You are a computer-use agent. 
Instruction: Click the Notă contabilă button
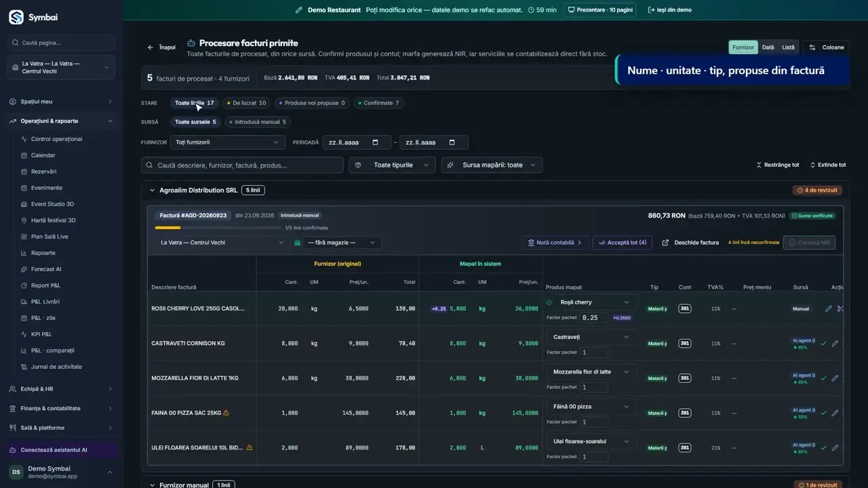555,243
